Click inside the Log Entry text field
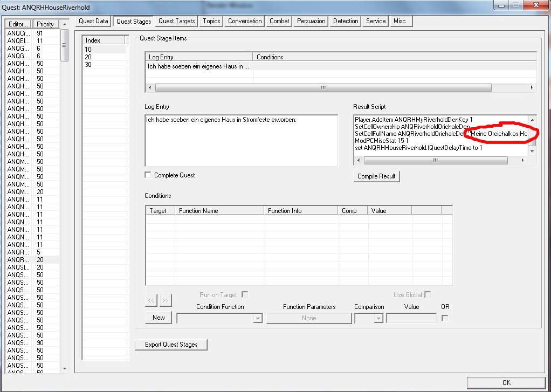The height and width of the screenshot is (392, 551). point(241,140)
